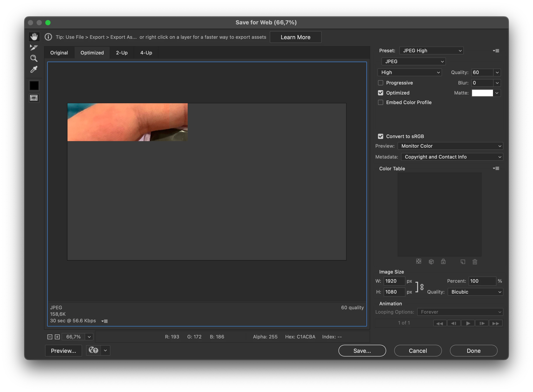Open the Bicubic resample quality dropdown

475,292
